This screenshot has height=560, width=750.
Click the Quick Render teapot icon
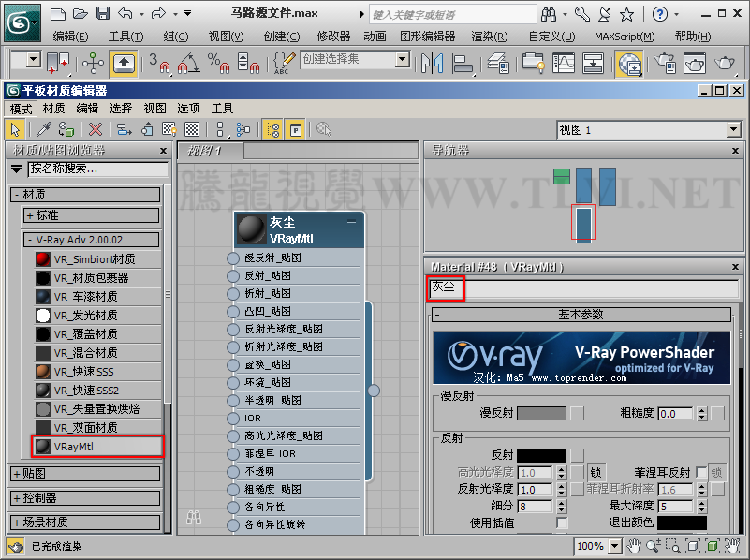724,63
